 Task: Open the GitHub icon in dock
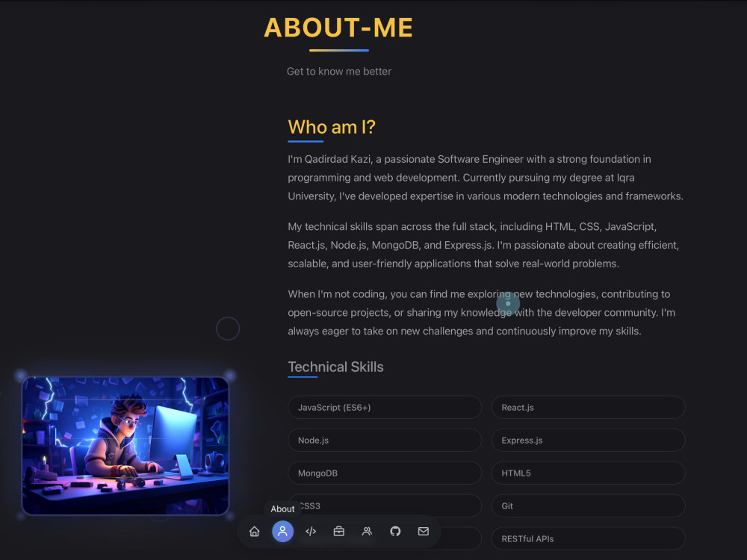pyautogui.click(x=395, y=532)
